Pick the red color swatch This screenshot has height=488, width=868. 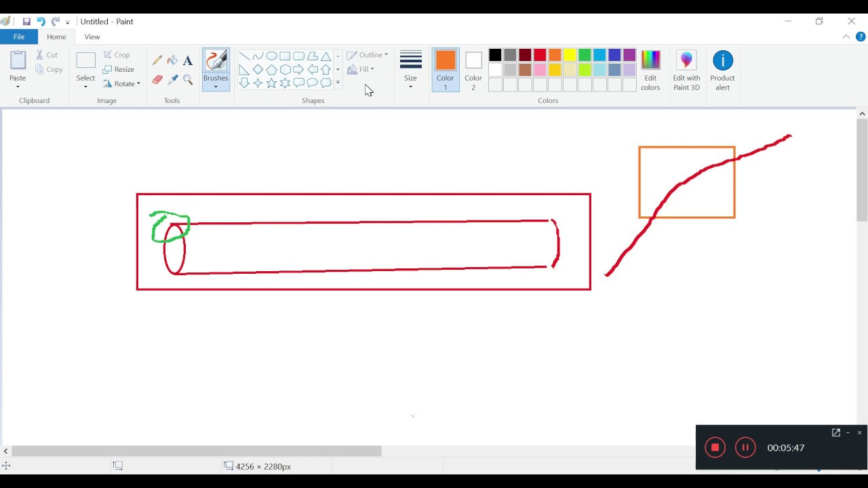(540, 55)
